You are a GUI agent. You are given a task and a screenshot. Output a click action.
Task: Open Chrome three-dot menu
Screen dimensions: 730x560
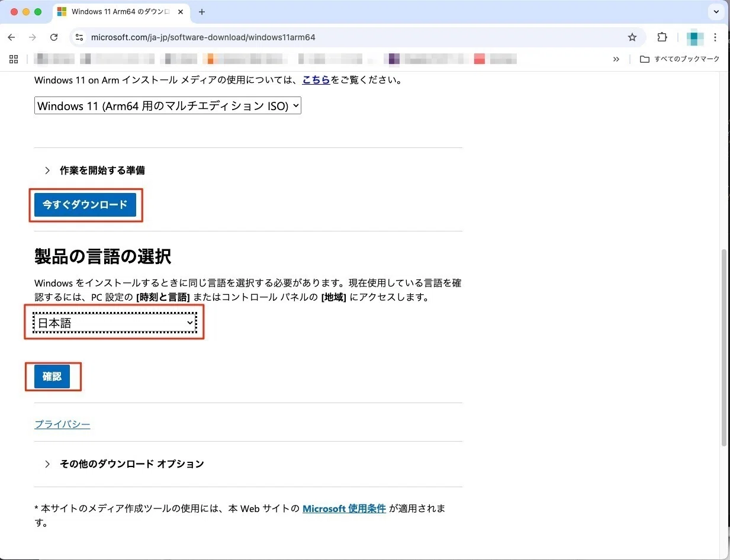(x=715, y=37)
